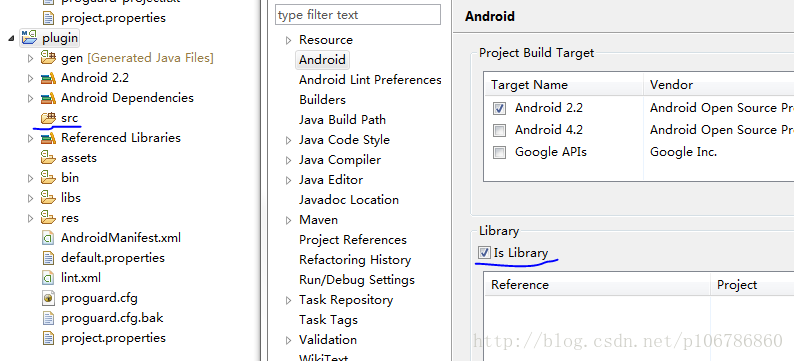Screen dimensions: 794x361
Task: Expand the Referenced Libraries node
Action: 30,138
